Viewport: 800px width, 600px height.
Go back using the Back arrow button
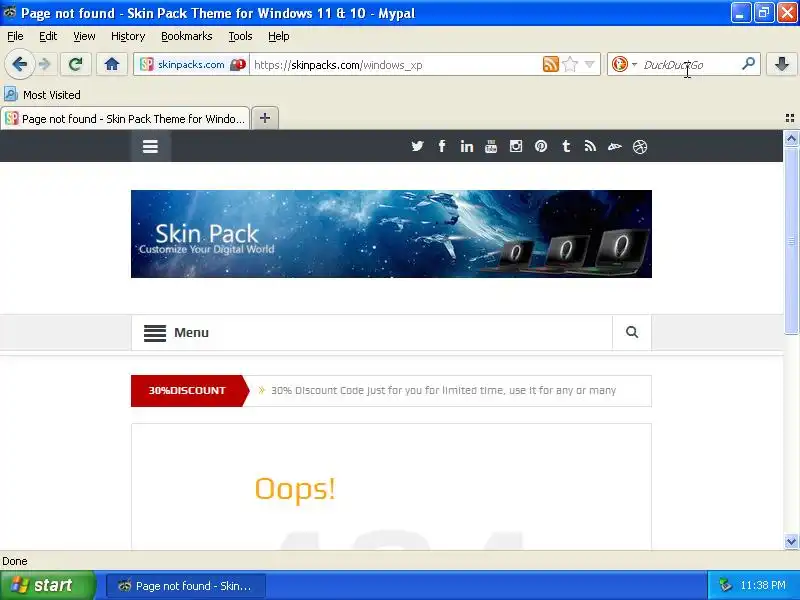(19, 64)
